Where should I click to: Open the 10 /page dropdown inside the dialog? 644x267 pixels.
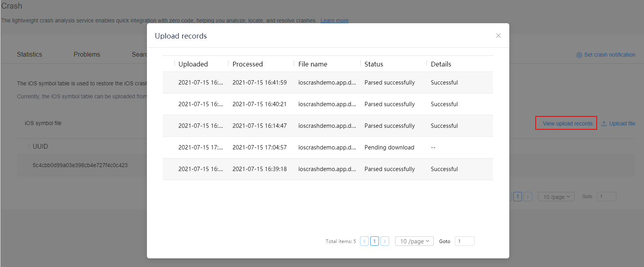414,241
